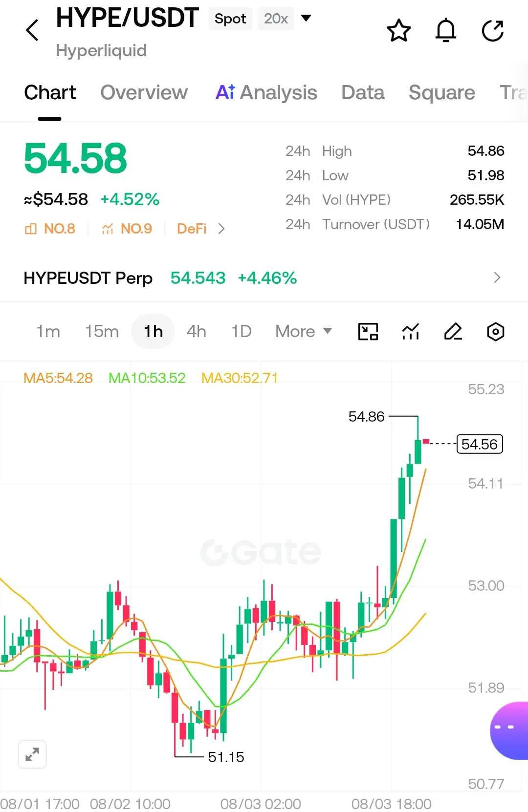Tap the 24h Low value 51.98

pyautogui.click(x=486, y=175)
